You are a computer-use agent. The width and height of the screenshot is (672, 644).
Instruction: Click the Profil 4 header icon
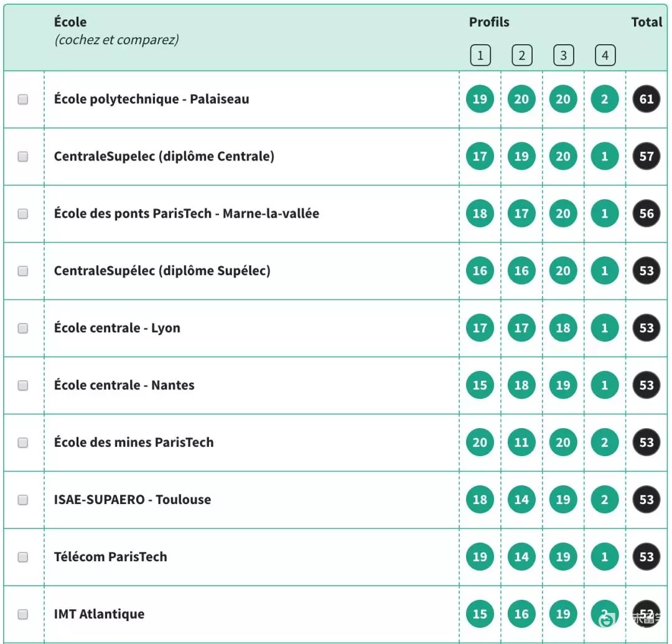(x=605, y=55)
